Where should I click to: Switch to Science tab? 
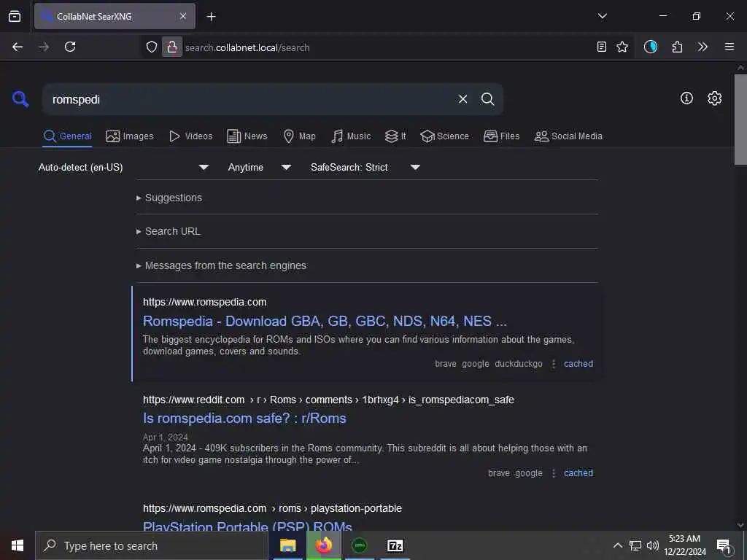(444, 136)
